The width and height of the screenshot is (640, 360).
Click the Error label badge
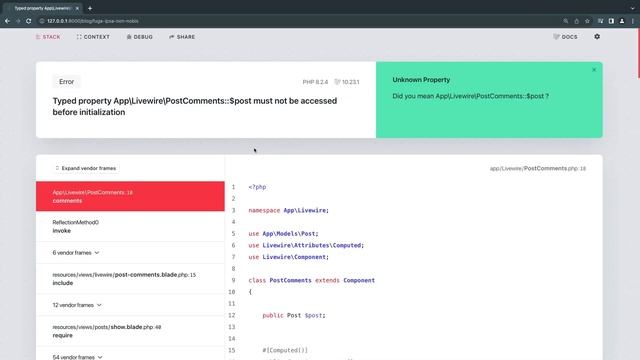[67, 82]
